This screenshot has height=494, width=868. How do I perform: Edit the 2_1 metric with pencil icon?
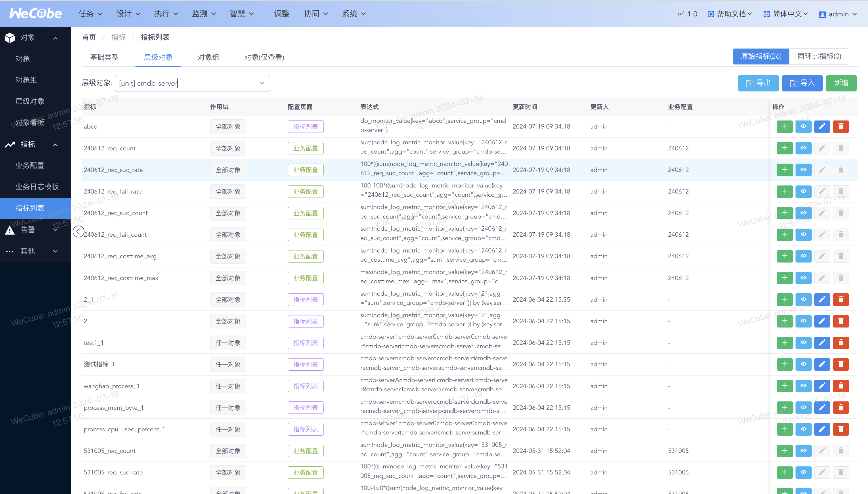tap(822, 300)
